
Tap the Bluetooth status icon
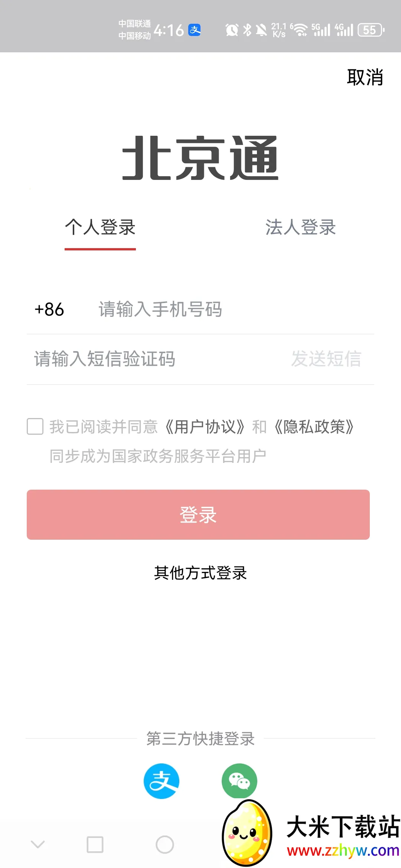click(247, 30)
